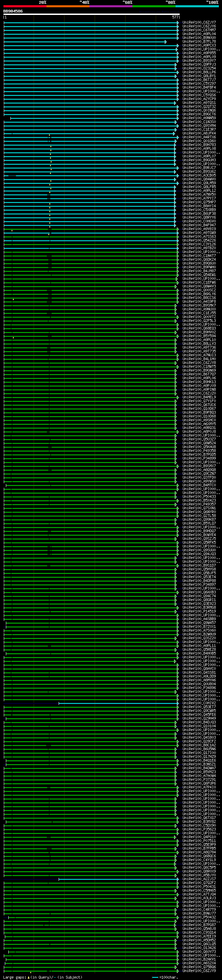This screenshot has height=980, width=222.
Task: Select the UniRef100_Q75HP7 label
Action: point(199,202)
